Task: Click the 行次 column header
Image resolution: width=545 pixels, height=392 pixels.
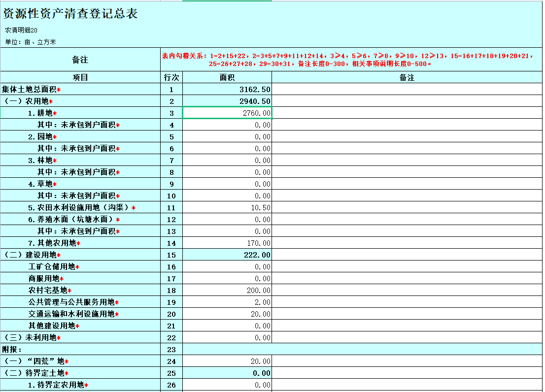Action: [171, 77]
